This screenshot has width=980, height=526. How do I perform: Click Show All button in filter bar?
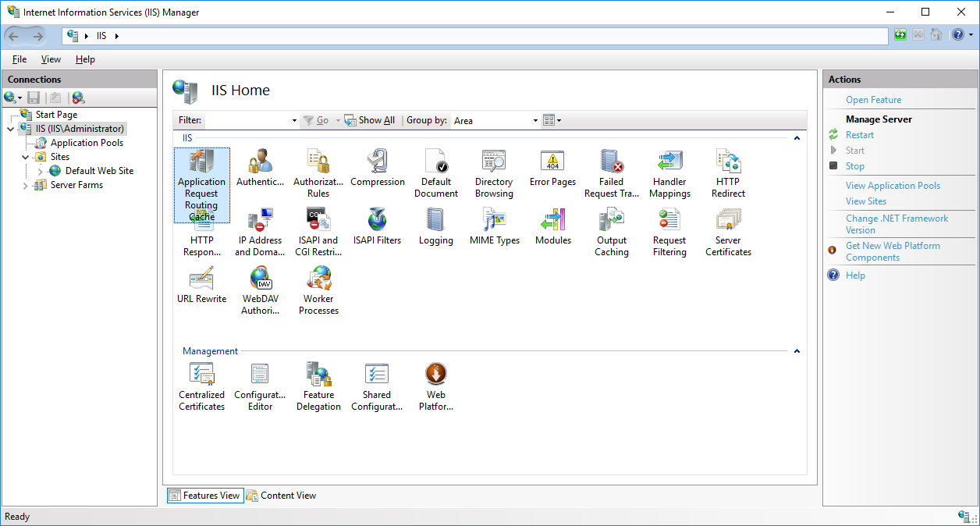tap(369, 120)
